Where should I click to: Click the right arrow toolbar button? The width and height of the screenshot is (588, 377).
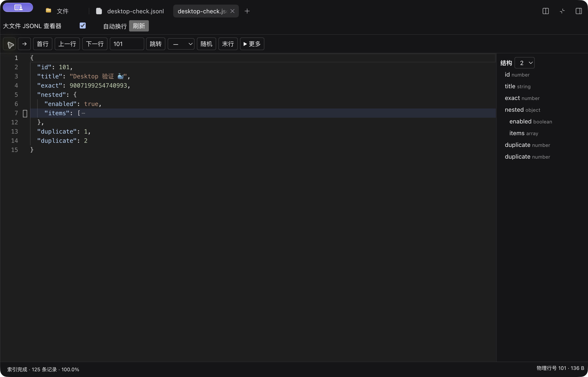[x=24, y=44]
